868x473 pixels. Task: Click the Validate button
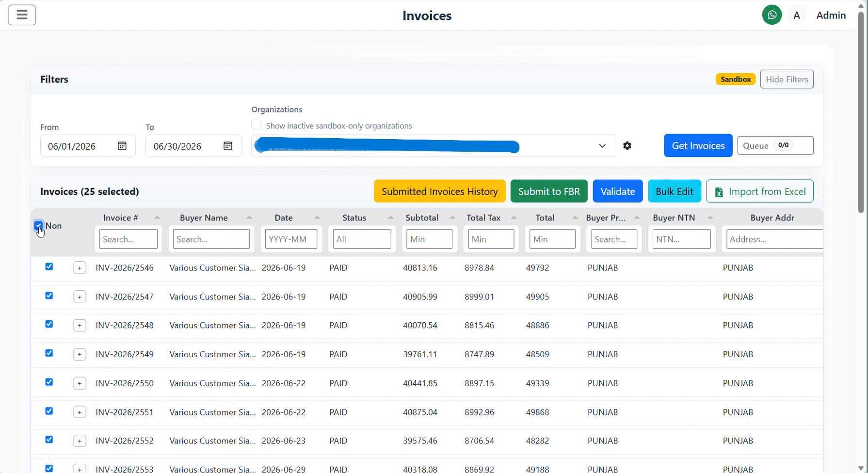618,191
